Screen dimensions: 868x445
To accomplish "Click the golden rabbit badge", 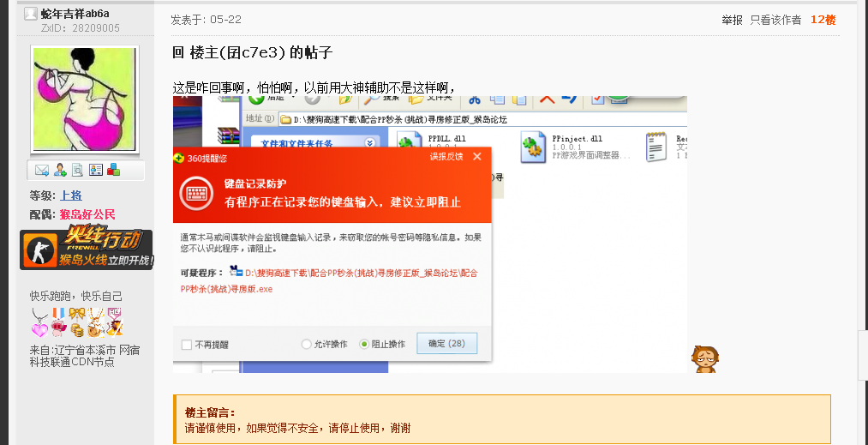I will 96,323.
